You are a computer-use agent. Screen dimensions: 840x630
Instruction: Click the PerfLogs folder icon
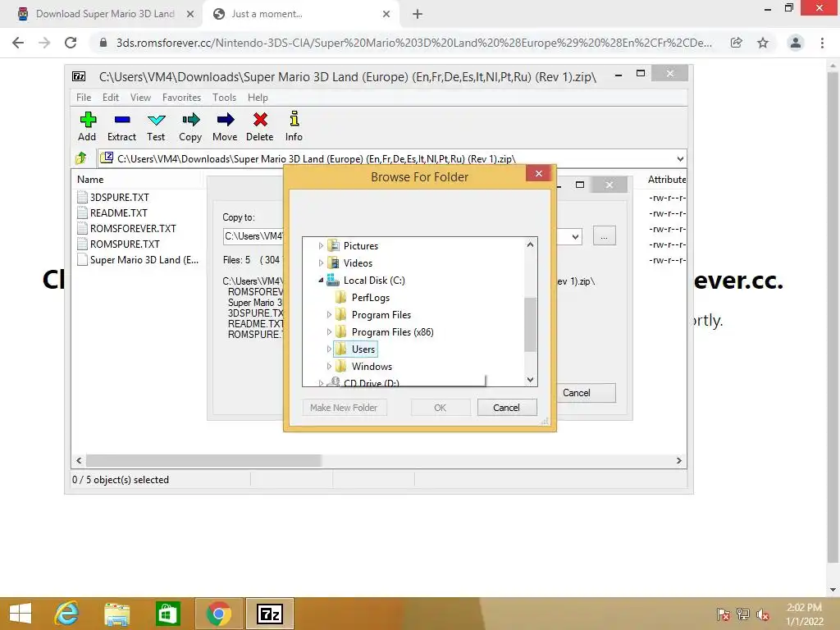pos(340,297)
